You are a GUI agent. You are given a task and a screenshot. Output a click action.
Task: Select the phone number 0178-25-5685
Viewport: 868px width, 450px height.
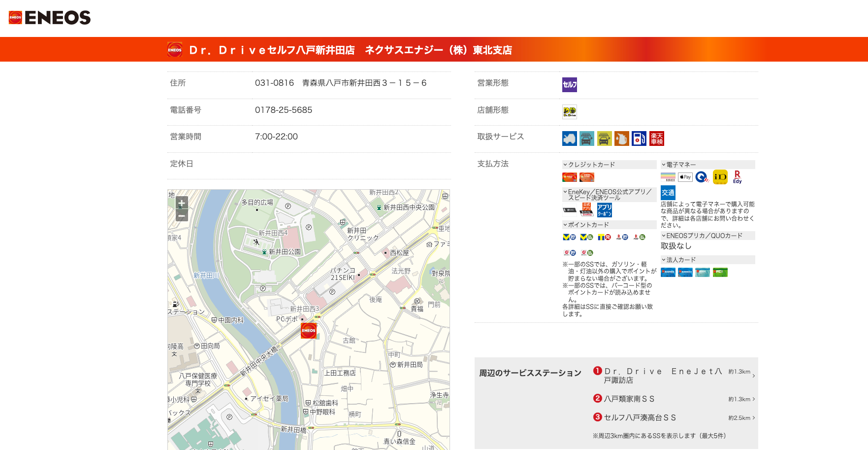coord(284,110)
